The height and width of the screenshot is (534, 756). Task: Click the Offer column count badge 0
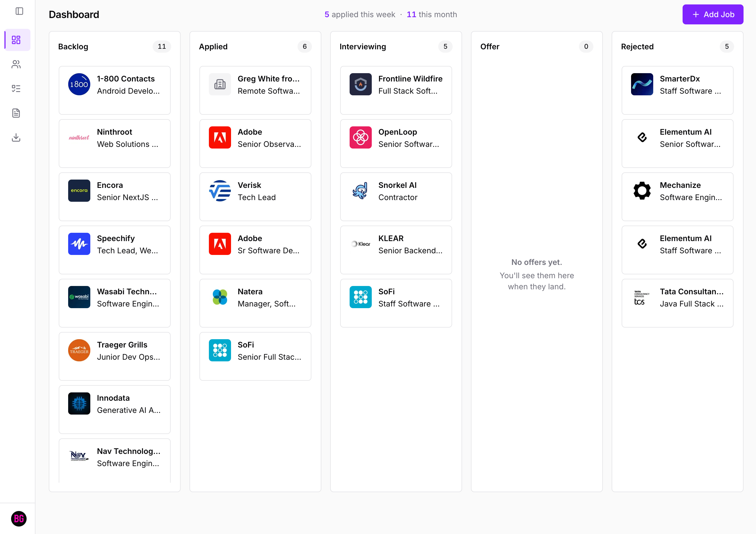click(x=586, y=47)
